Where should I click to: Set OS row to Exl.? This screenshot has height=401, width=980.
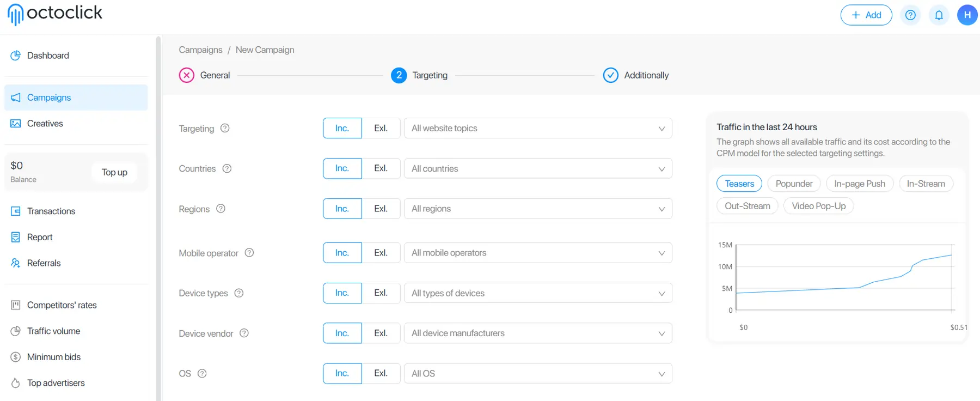[x=381, y=373]
